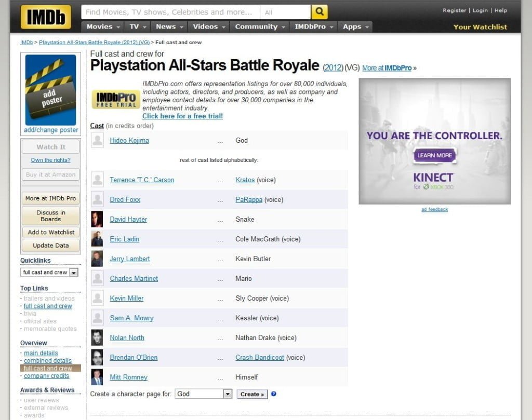Open Hideo Kojima's placeholder photo icon
532x420 pixels.
click(97, 140)
